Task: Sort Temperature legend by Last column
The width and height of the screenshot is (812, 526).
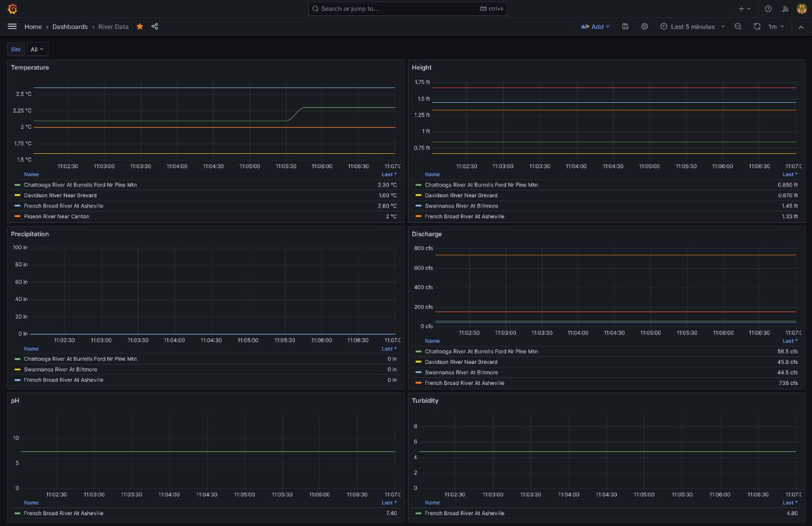Action: [389, 174]
